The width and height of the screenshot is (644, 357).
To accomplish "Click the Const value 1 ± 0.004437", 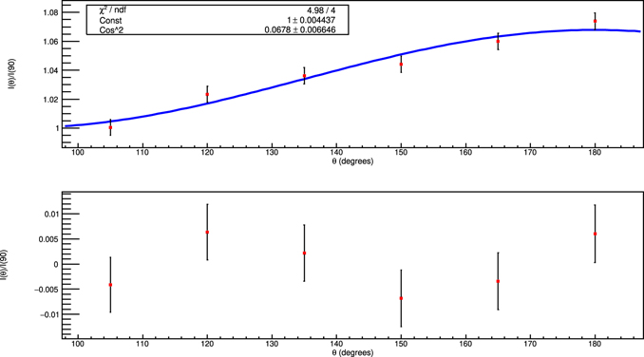I will coord(312,21).
